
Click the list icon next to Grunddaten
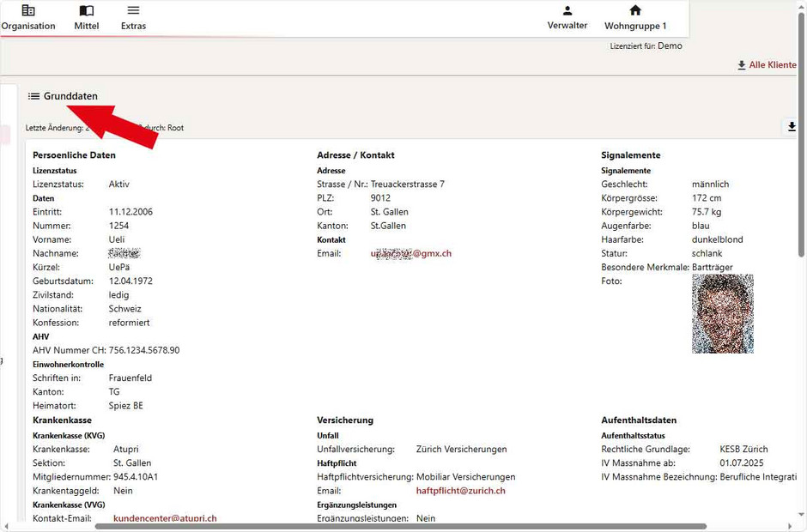click(33, 97)
